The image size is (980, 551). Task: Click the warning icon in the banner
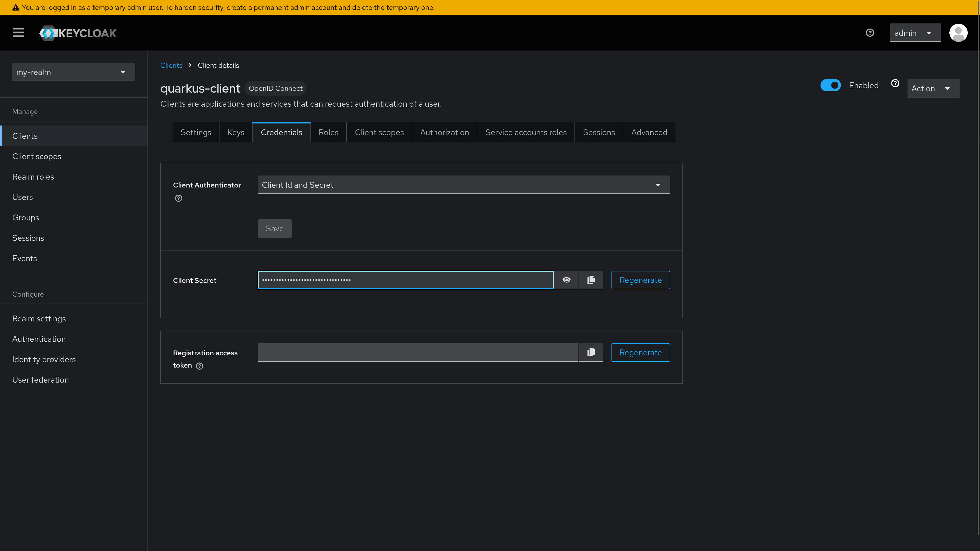16,7
